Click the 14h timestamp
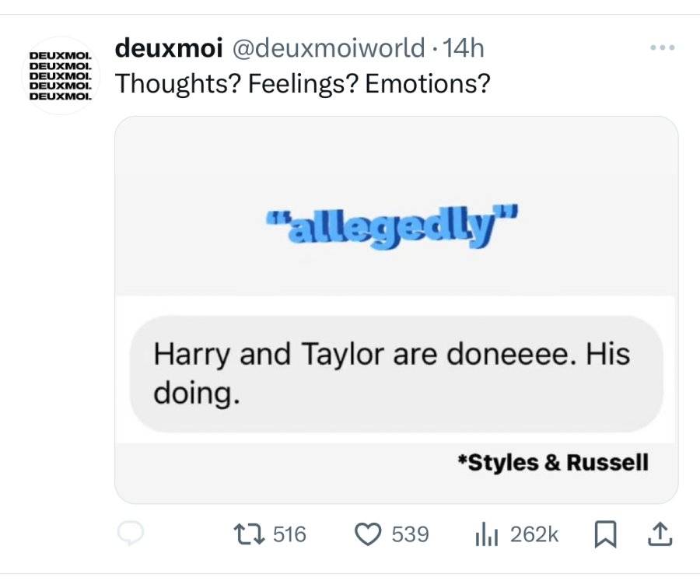Image resolution: width=700 pixels, height=588 pixels. (464, 47)
